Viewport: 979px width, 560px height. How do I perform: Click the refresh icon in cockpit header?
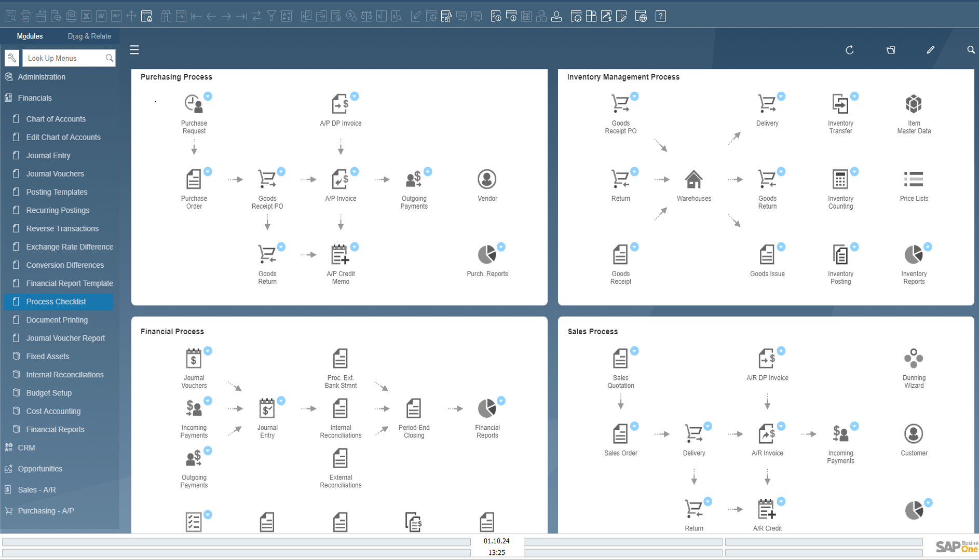[x=850, y=50]
